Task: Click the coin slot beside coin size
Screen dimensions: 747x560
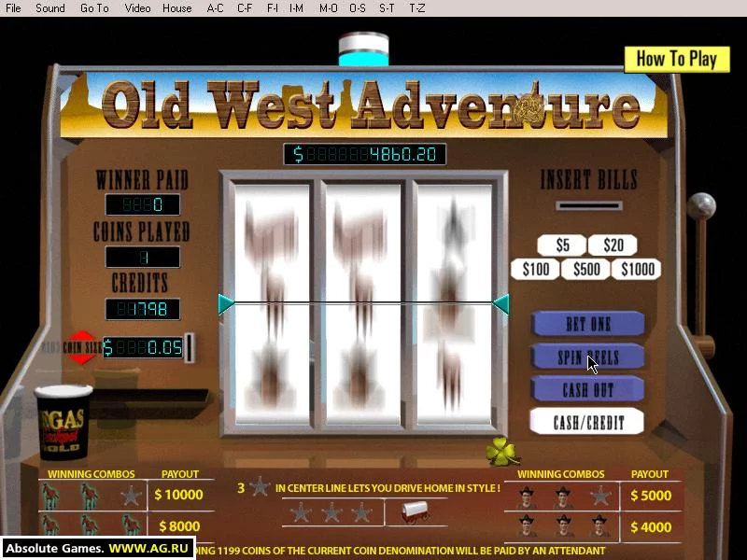Action: pyautogui.click(x=190, y=347)
